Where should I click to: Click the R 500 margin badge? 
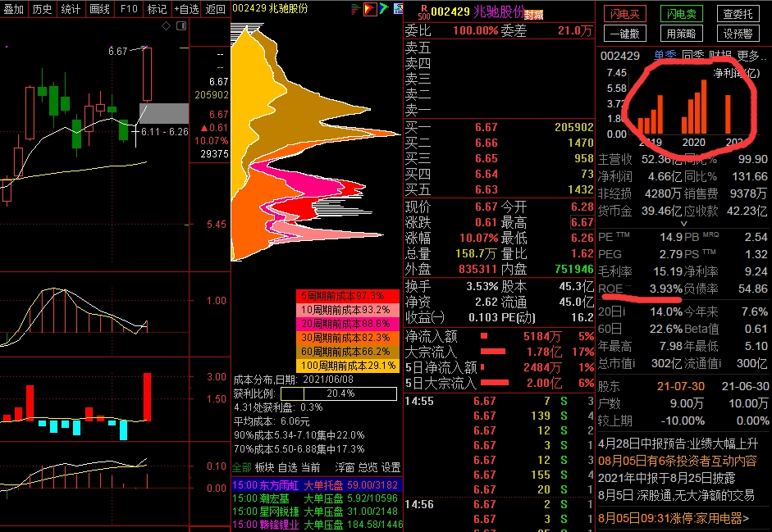pyautogui.click(x=423, y=11)
